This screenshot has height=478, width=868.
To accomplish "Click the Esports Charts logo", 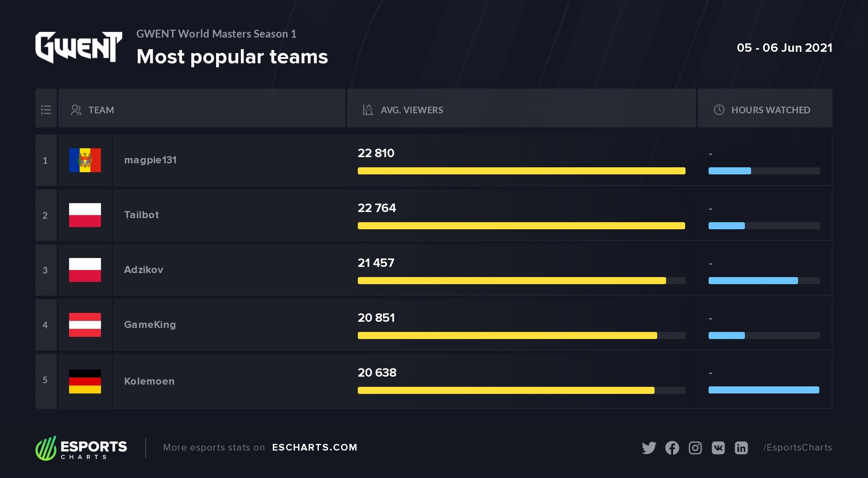I will (x=81, y=448).
